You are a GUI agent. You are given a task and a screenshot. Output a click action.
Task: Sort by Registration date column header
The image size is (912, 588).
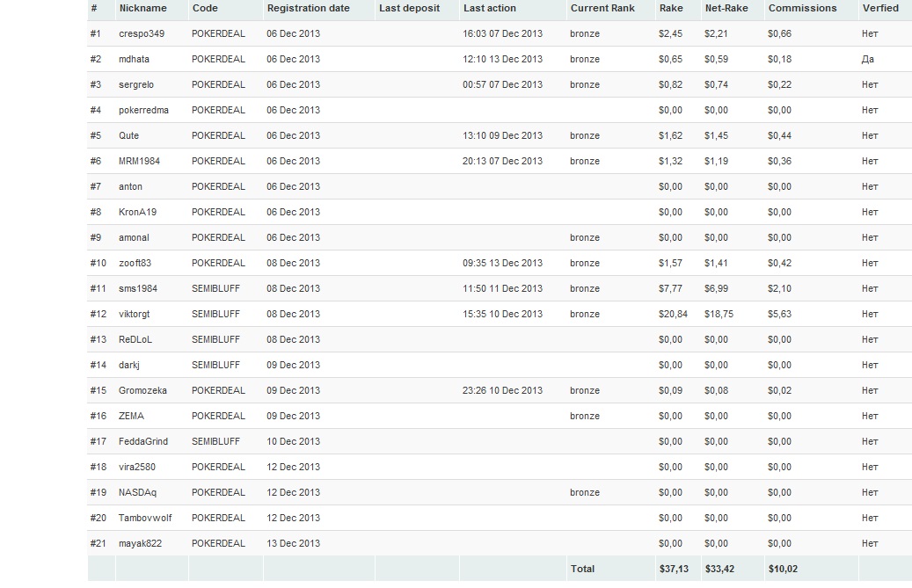308,8
